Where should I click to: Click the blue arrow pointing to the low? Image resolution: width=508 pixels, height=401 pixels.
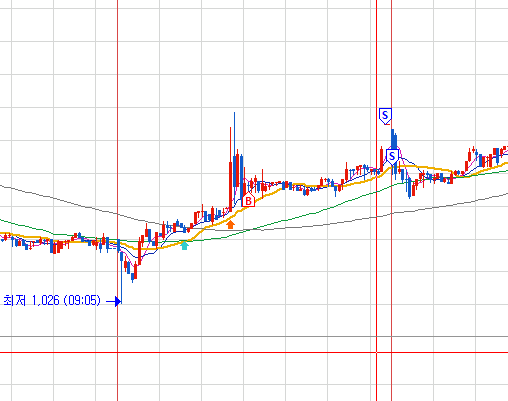coord(114,301)
